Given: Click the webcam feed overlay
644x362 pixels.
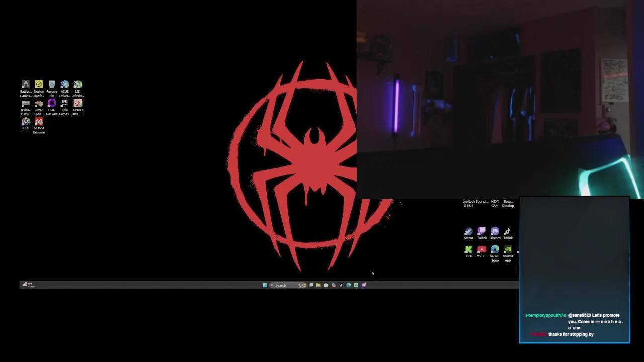Looking at the screenshot, I should (x=500, y=100).
